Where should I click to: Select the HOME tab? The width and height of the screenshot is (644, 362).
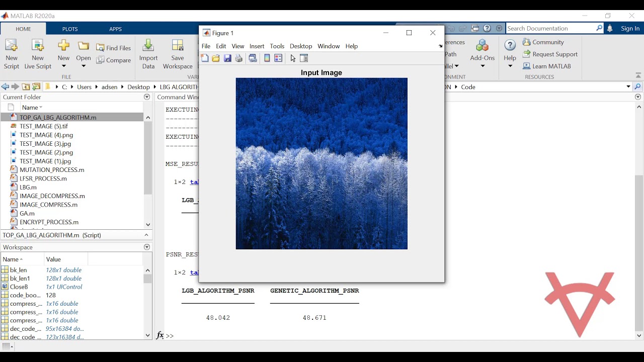[23, 29]
